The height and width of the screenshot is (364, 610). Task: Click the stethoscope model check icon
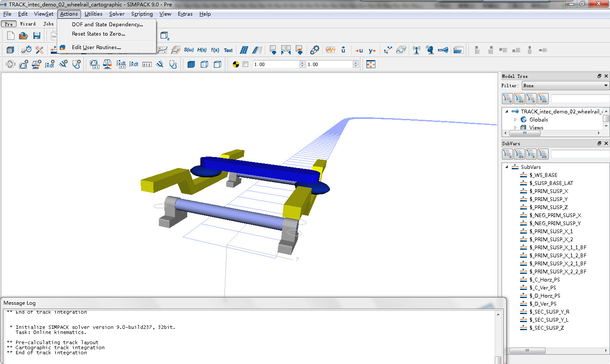(173, 64)
